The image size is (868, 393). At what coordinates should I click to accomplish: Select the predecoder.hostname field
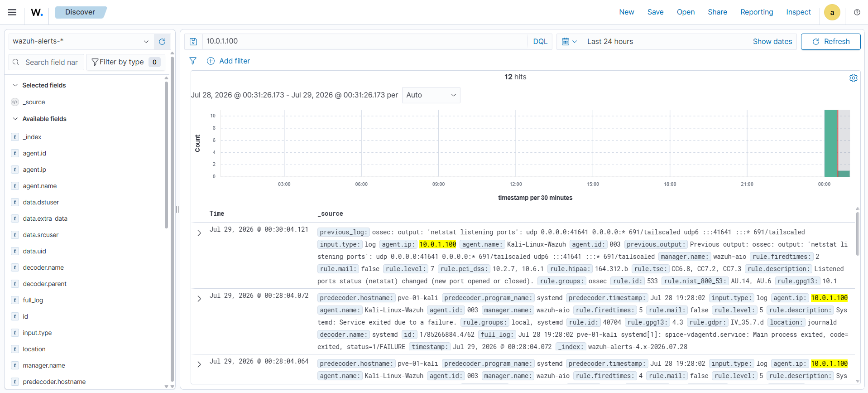point(54,382)
